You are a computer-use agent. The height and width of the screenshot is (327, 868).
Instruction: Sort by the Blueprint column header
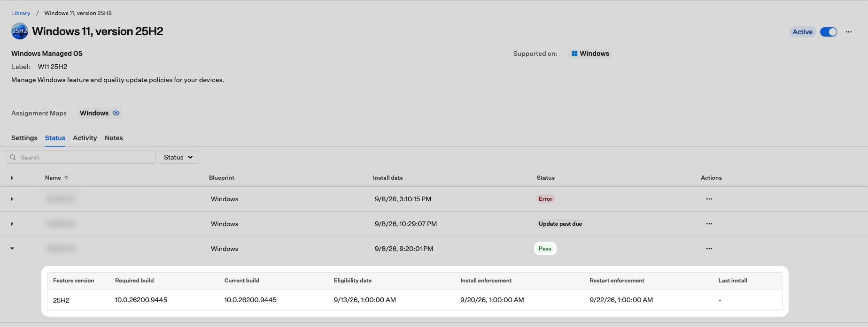tap(222, 178)
